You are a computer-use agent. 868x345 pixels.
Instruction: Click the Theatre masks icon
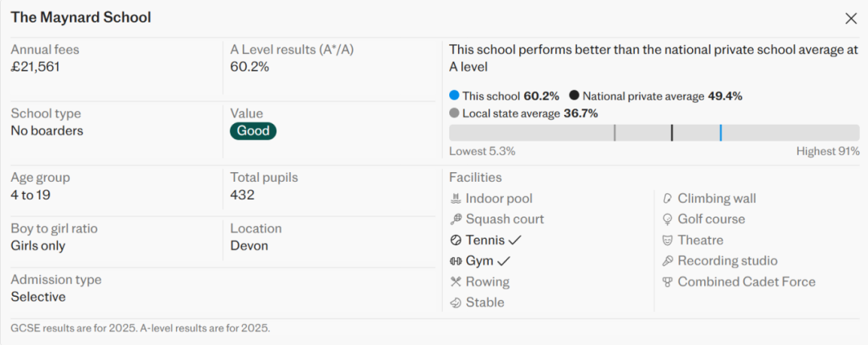tap(667, 240)
